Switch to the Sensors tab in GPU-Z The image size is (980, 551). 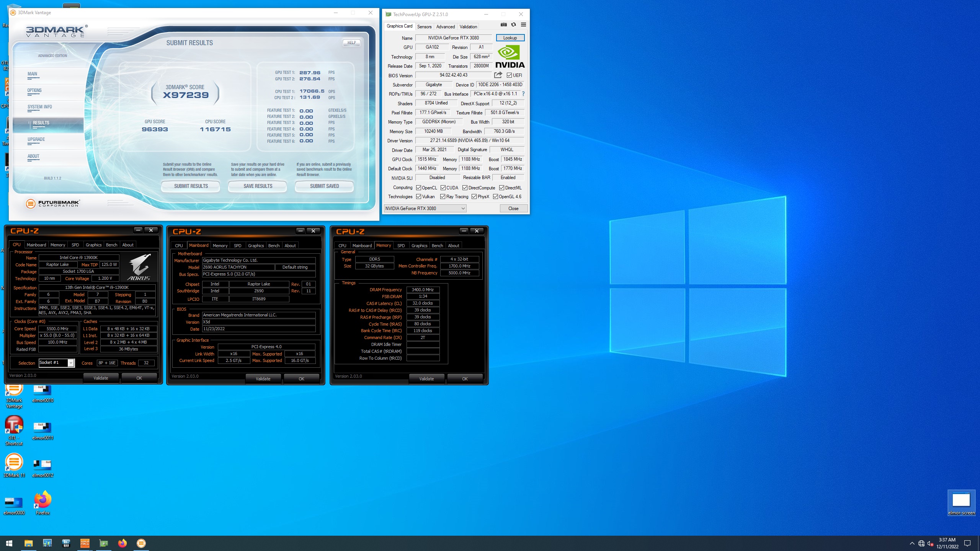click(424, 26)
